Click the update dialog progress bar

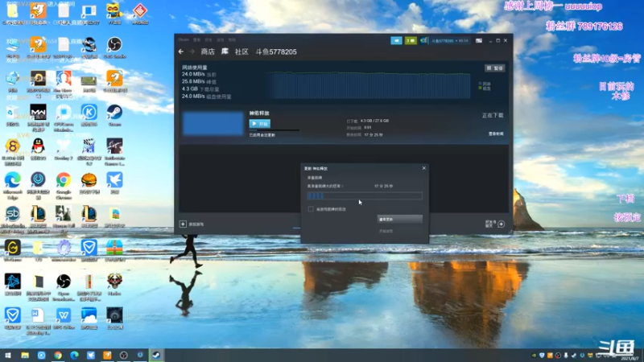(365, 195)
